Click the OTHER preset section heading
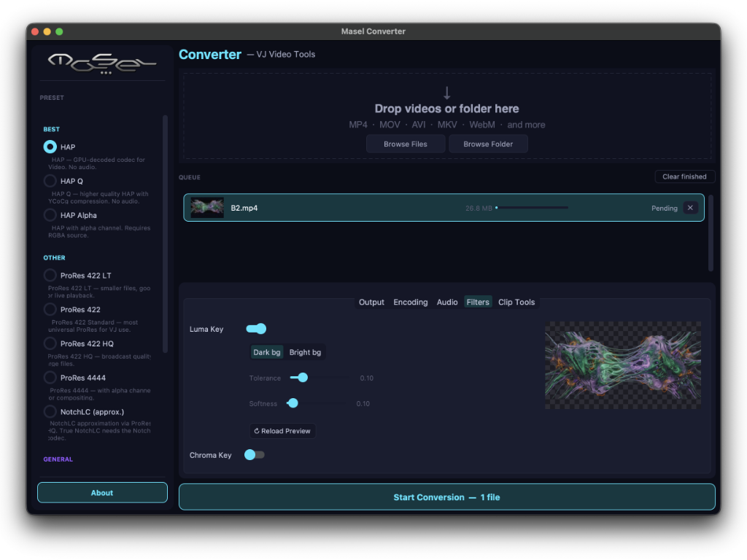 point(54,257)
